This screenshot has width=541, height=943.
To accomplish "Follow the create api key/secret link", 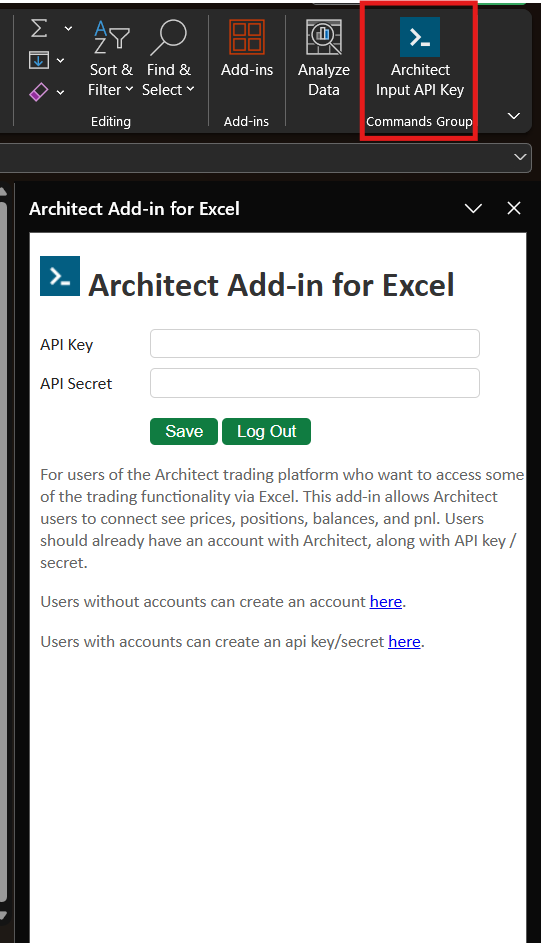I will coord(405,642).
